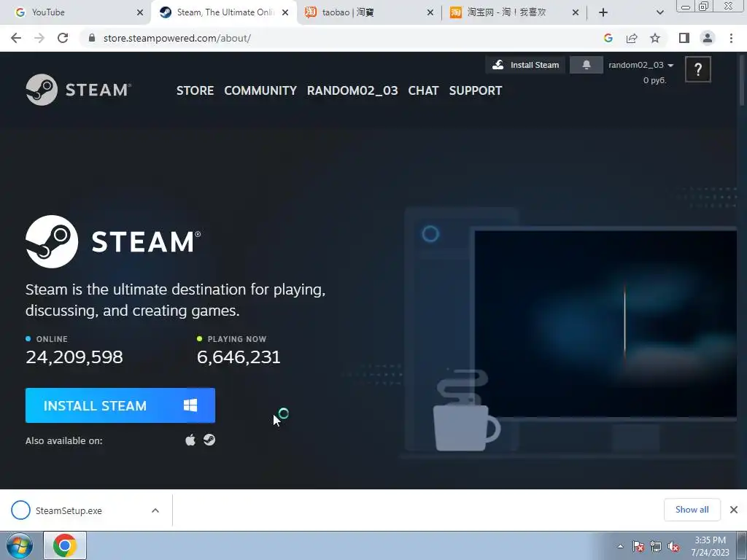Open the SteamSetup.exe download item
This screenshot has height=560, width=747.
click(68, 510)
